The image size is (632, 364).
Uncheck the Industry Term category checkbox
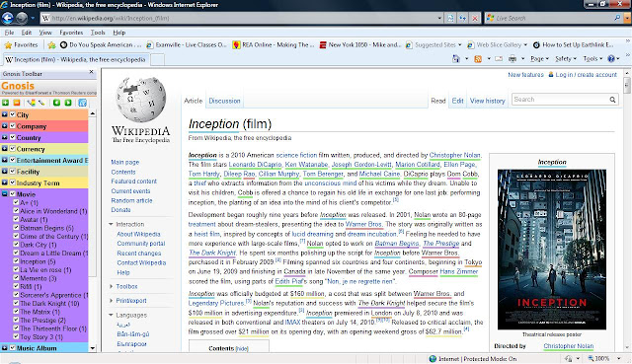click(13, 182)
